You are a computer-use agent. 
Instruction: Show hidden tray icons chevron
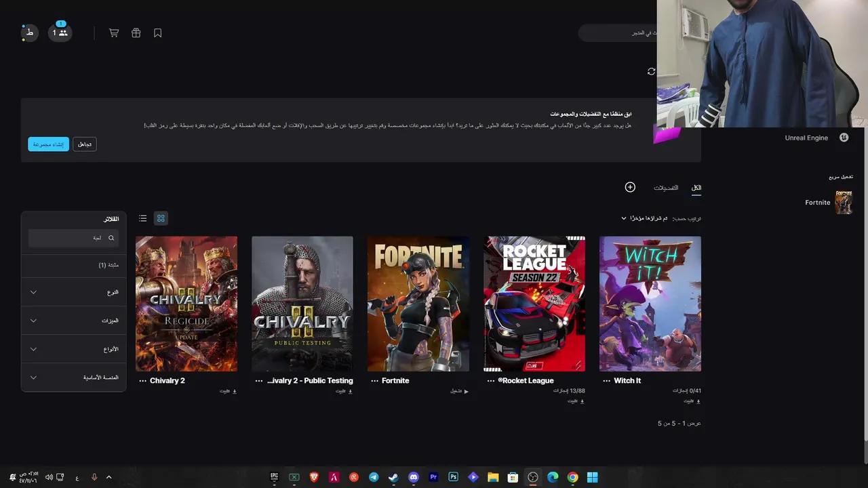[108, 477]
